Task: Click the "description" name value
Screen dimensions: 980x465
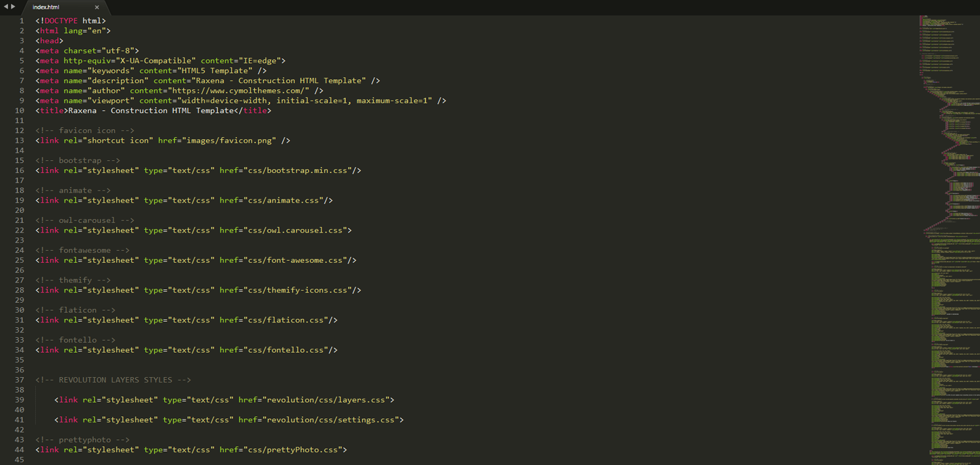Action: (x=118, y=80)
